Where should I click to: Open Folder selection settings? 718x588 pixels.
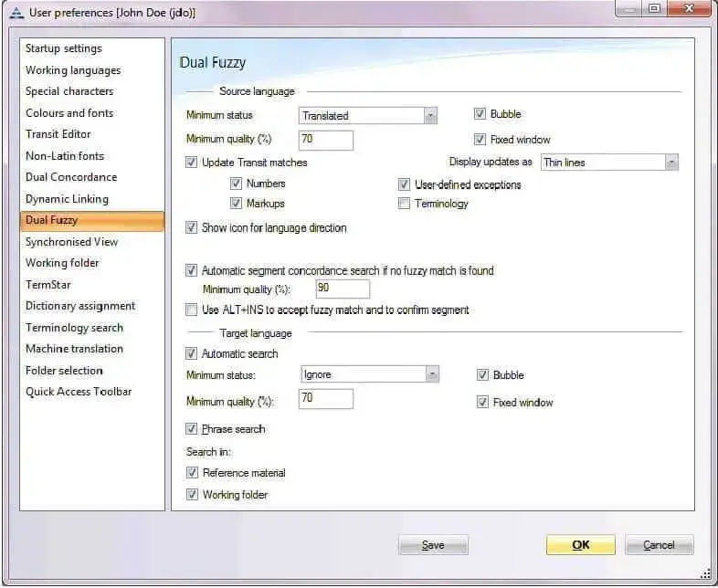point(64,370)
